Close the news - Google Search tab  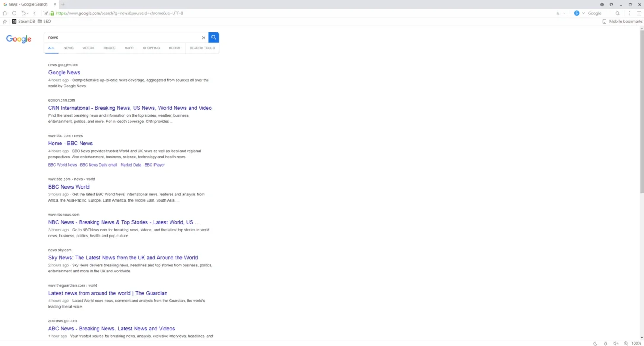(x=55, y=4)
